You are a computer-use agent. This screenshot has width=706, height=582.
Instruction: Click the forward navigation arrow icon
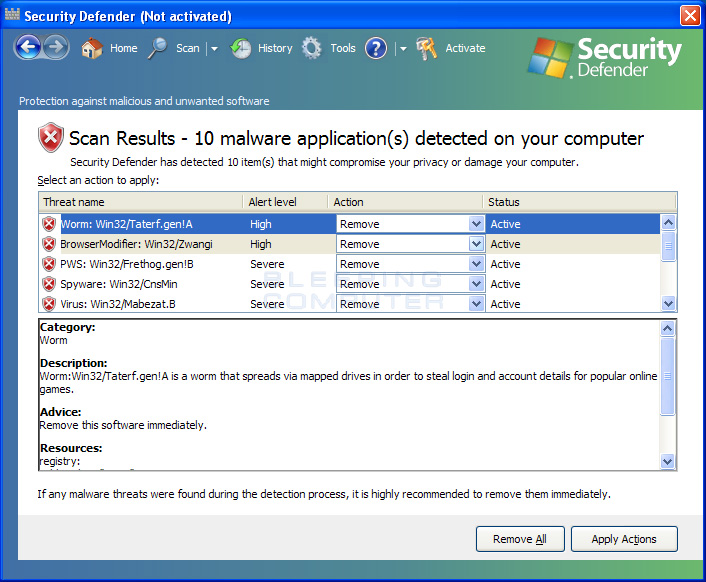(56, 47)
